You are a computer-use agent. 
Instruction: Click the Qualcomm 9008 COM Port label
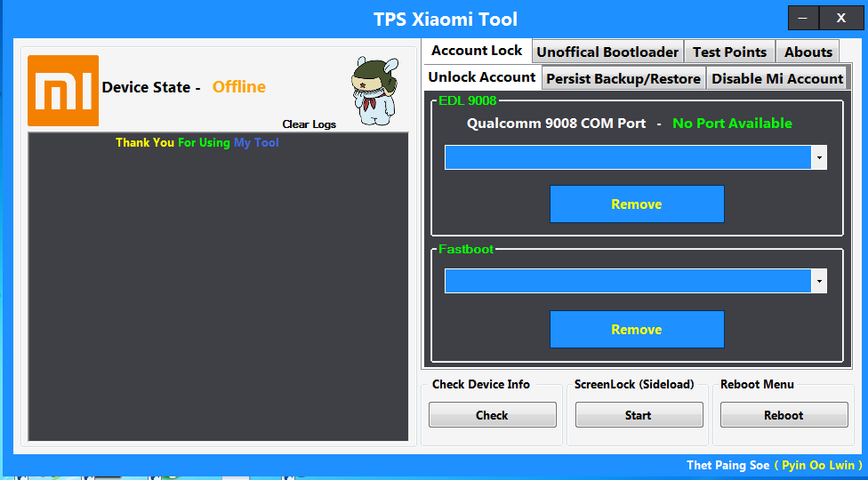(557, 124)
